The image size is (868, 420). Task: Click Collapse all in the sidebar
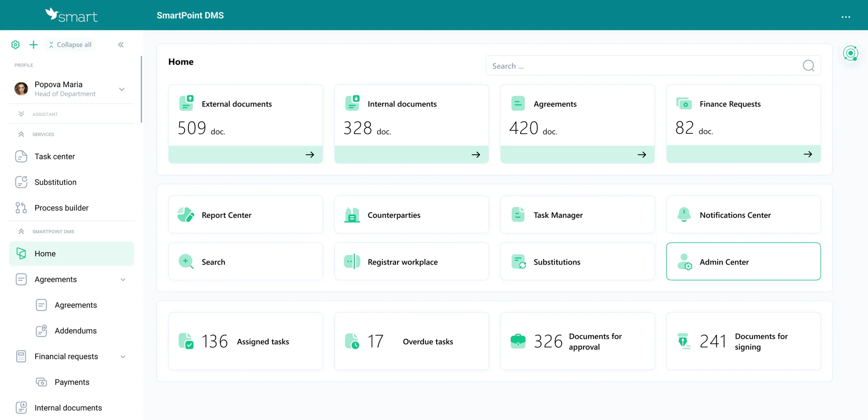70,44
